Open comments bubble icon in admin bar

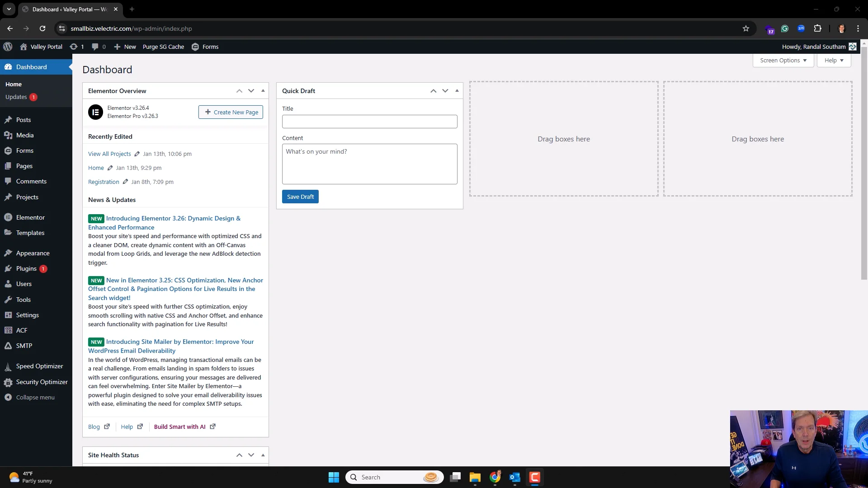click(x=95, y=47)
